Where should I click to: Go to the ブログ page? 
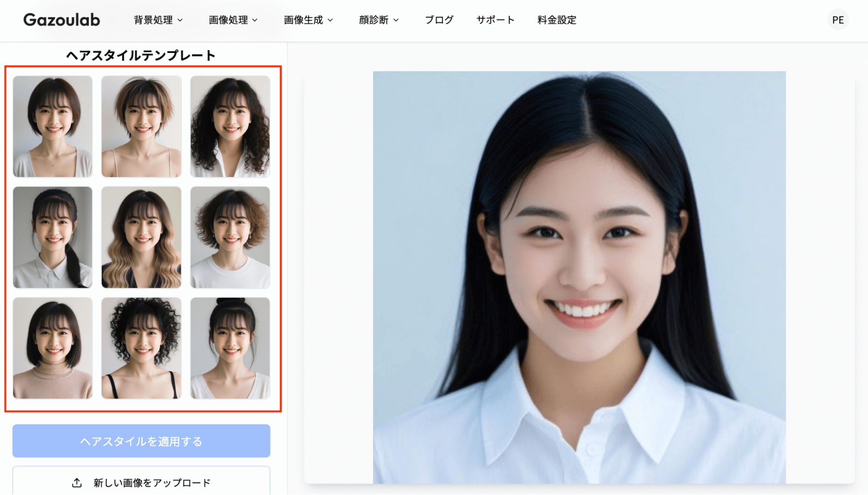tap(439, 20)
